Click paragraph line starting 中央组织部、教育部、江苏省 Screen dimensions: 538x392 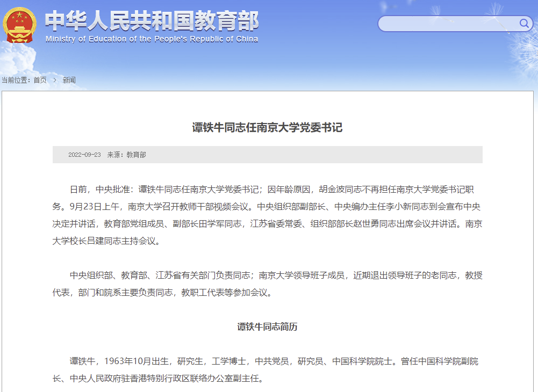276,275
